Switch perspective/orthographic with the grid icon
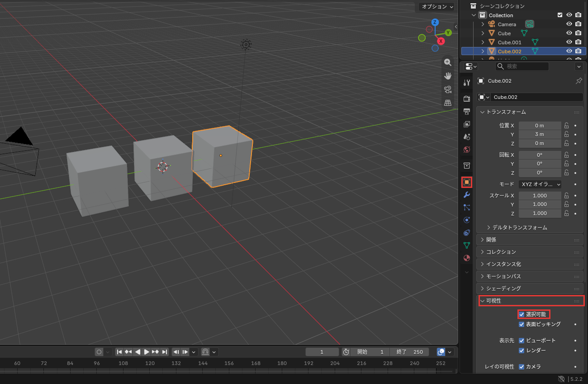This screenshot has height=384, width=588. 448,103
